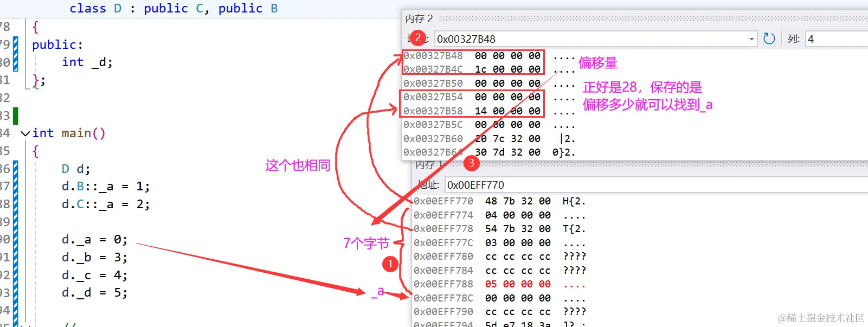Click the Memory 2 address field 0x00327B48
The image size is (868, 327).
[596, 39]
